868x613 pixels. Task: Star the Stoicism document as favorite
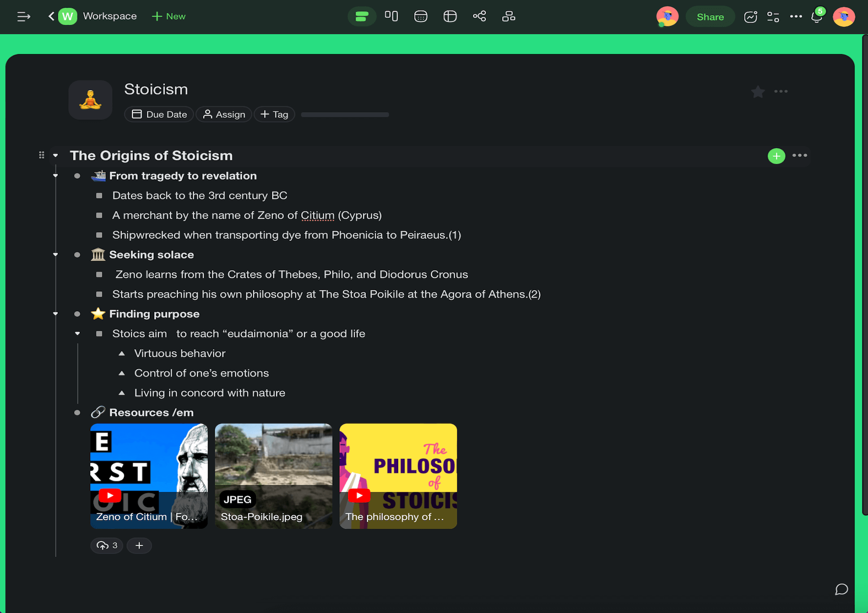(x=758, y=92)
